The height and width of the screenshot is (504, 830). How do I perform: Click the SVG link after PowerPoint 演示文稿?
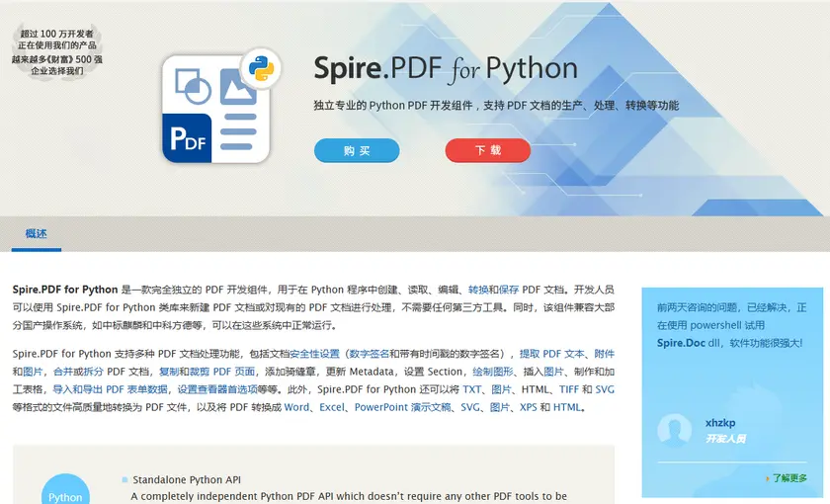click(470, 407)
